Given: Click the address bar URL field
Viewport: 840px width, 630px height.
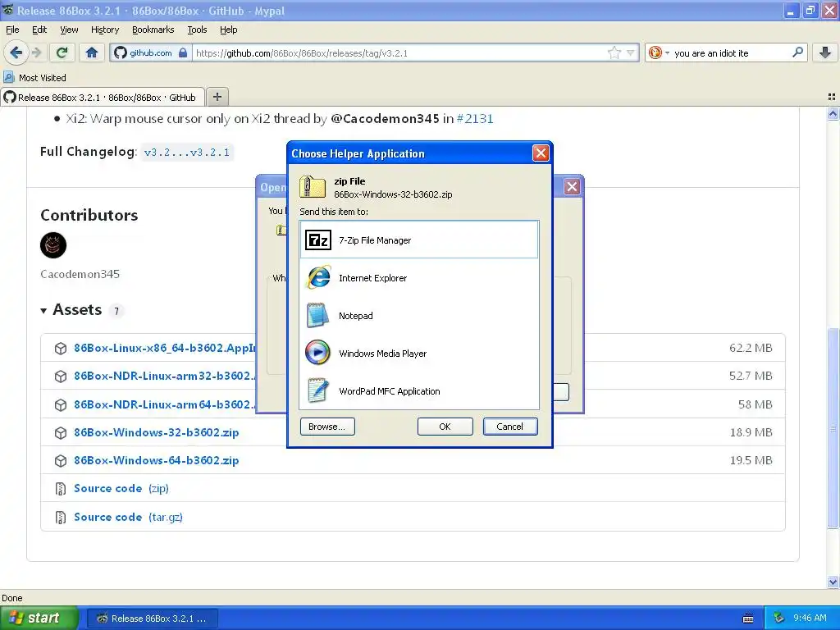Looking at the screenshot, I should coord(399,52).
